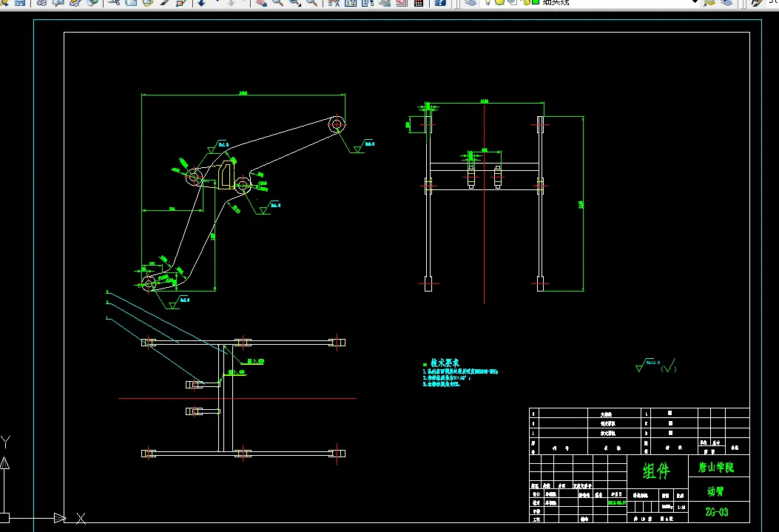Open the Sheet Set Manager icon

pos(385,2)
